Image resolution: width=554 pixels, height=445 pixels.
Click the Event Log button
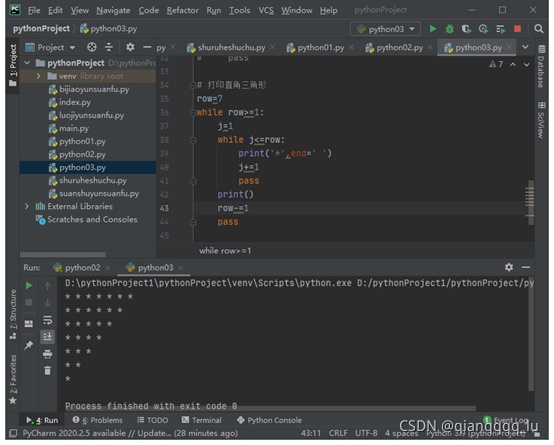tap(505, 420)
